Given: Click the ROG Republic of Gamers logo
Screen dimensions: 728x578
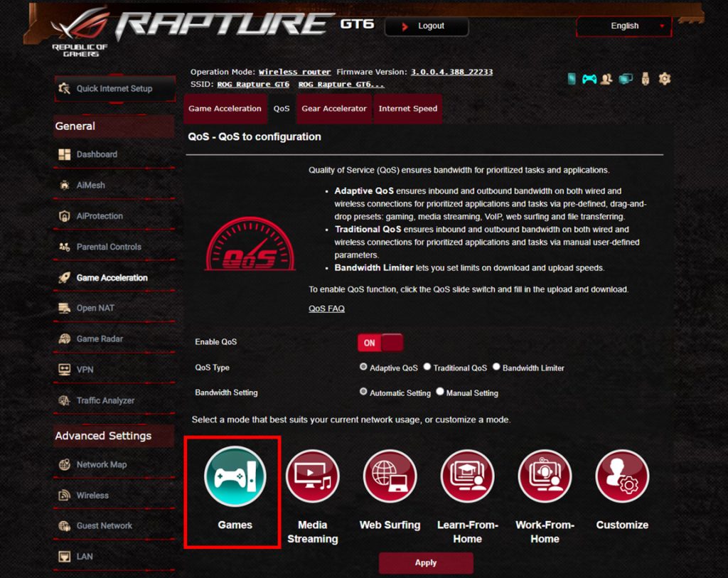Looking at the screenshot, I should (80, 33).
